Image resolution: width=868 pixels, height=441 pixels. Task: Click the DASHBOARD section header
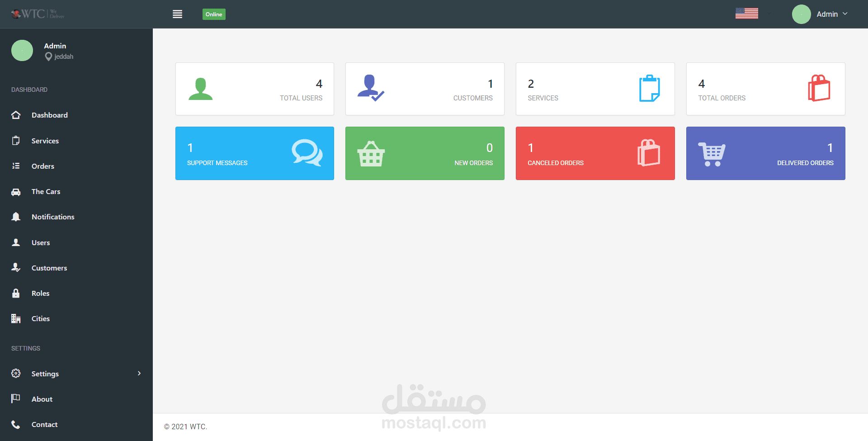pyautogui.click(x=29, y=90)
